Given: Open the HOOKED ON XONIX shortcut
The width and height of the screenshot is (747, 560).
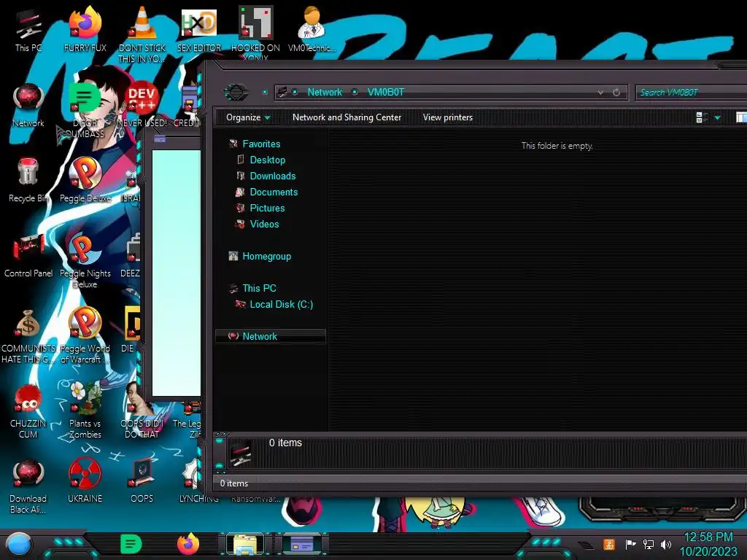Looking at the screenshot, I should (x=255, y=32).
